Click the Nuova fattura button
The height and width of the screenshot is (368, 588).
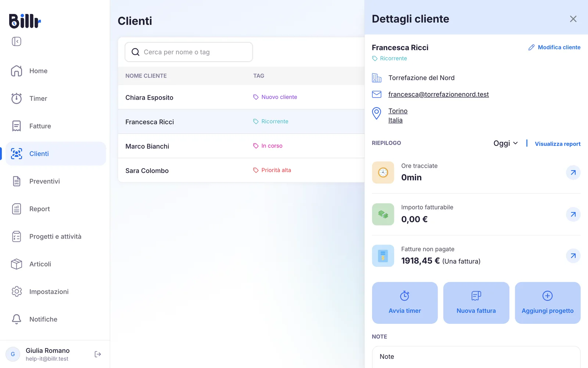click(x=476, y=303)
